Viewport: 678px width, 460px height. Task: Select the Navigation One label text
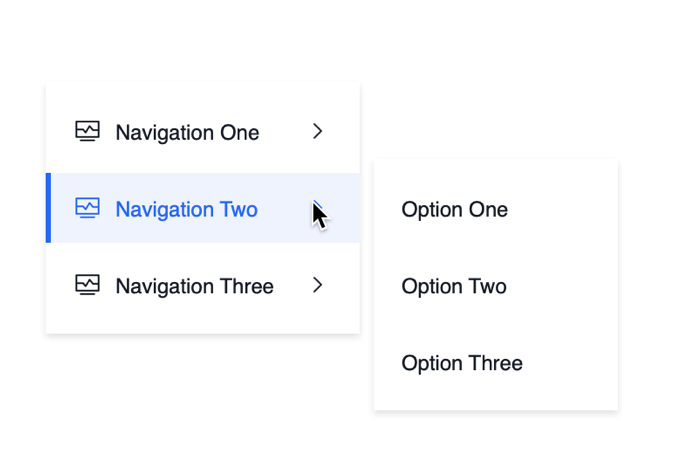187,132
